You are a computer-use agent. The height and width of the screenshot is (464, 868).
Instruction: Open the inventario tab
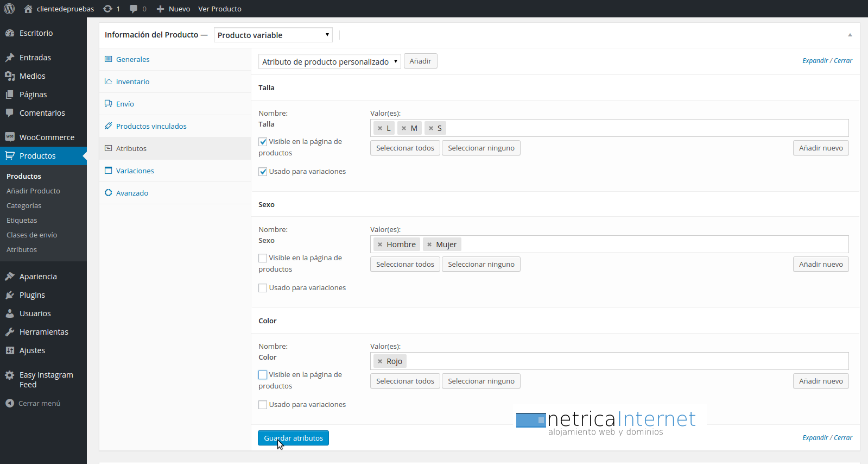click(x=132, y=81)
